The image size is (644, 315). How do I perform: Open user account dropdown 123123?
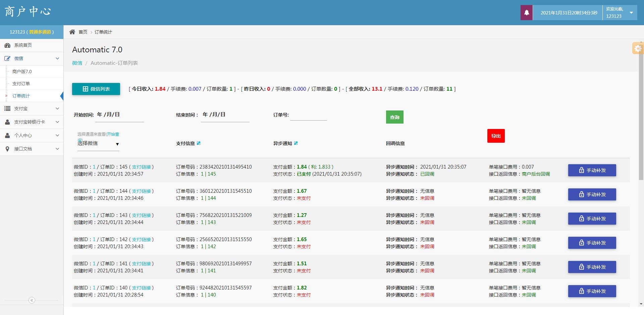620,13
